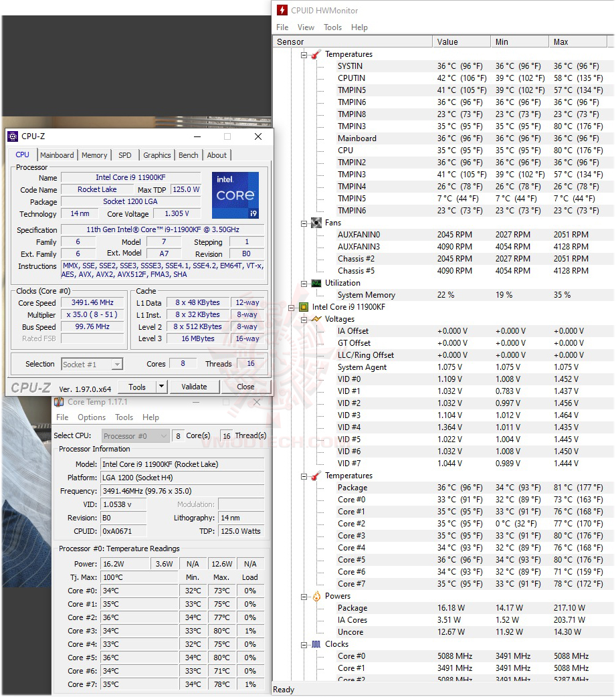Click the Fans node icon in HWMonitor
The width and height of the screenshot is (616, 697).
[316, 223]
